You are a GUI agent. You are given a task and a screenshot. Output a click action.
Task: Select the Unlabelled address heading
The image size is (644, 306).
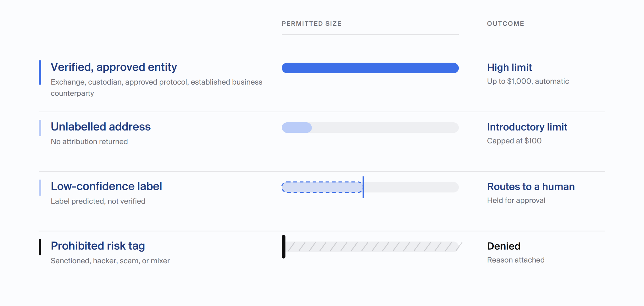click(101, 127)
